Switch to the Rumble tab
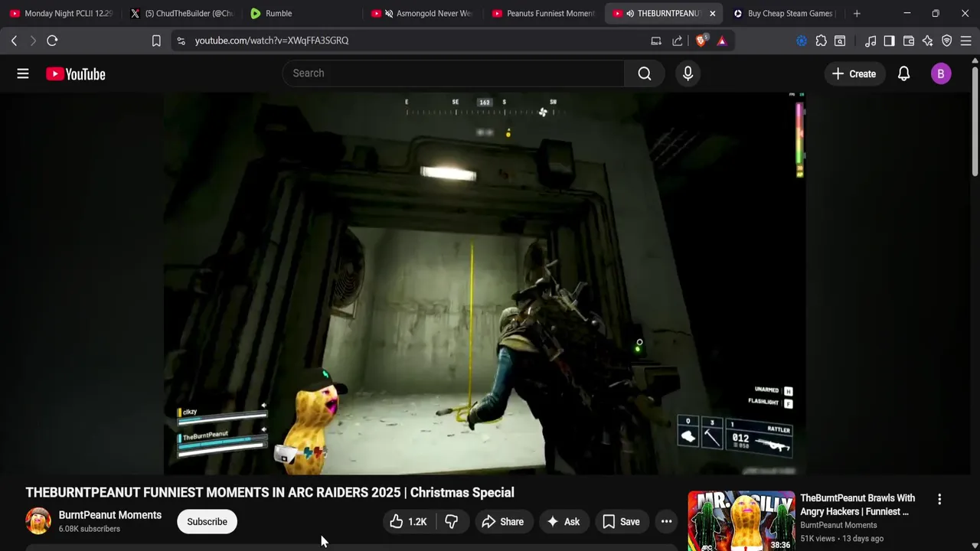Image resolution: width=980 pixels, height=551 pixels. 278,13
